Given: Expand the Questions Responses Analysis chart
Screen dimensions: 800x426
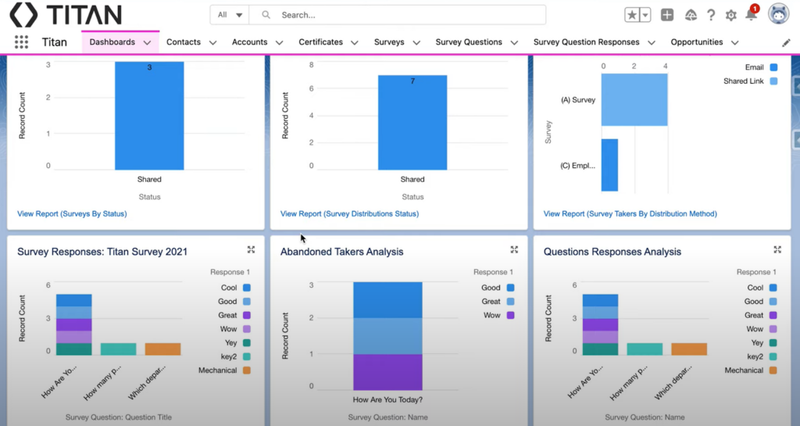Looking at the screenshot, I should tap(777, 249).
